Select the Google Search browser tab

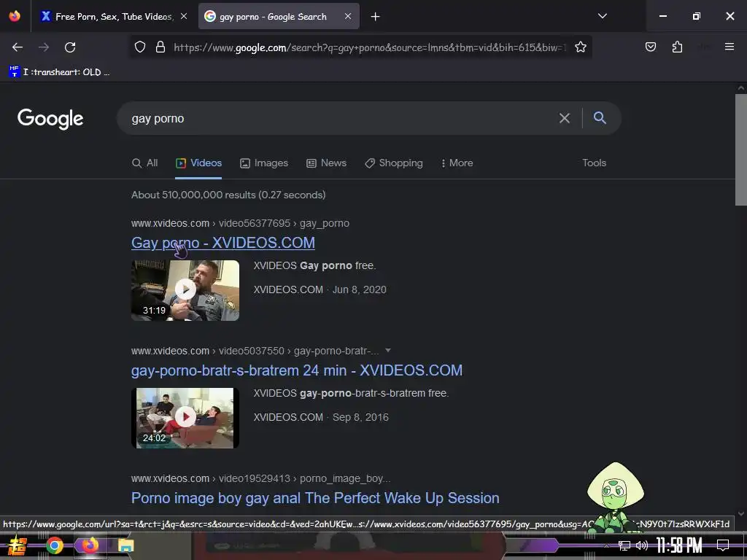(279, 17)
